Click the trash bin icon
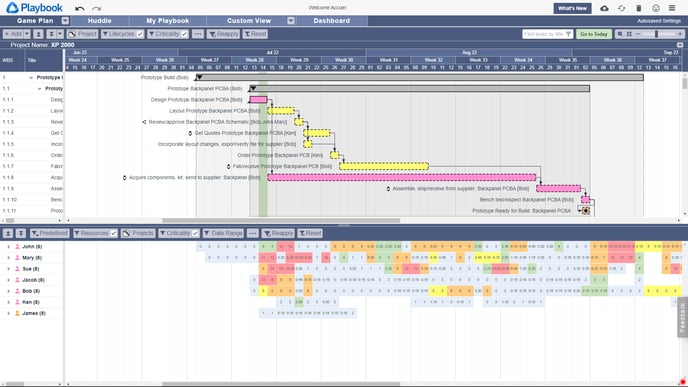Image resolution: width=688 pixels, height=387 pixels. pos(638,8)
